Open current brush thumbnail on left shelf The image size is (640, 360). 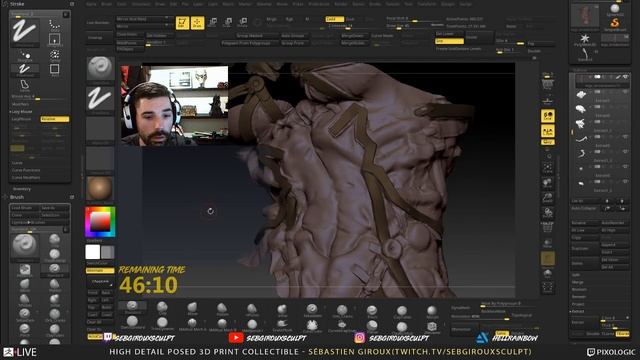point(100,69)
